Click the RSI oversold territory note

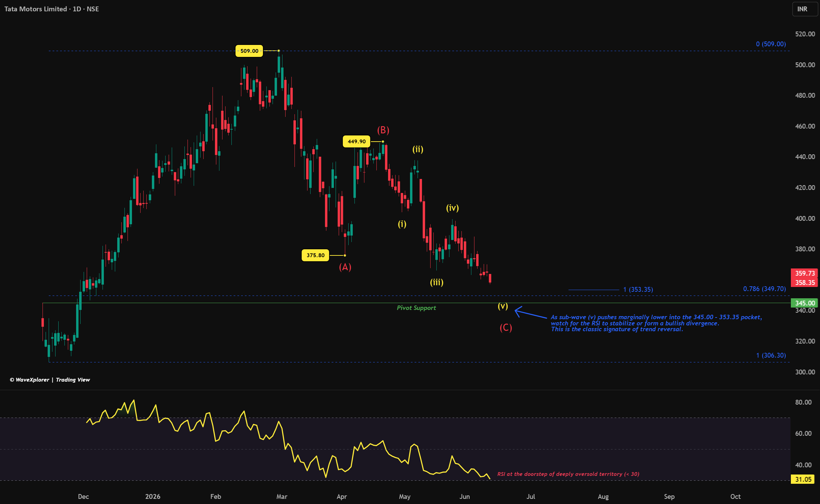tap(568, 474)
